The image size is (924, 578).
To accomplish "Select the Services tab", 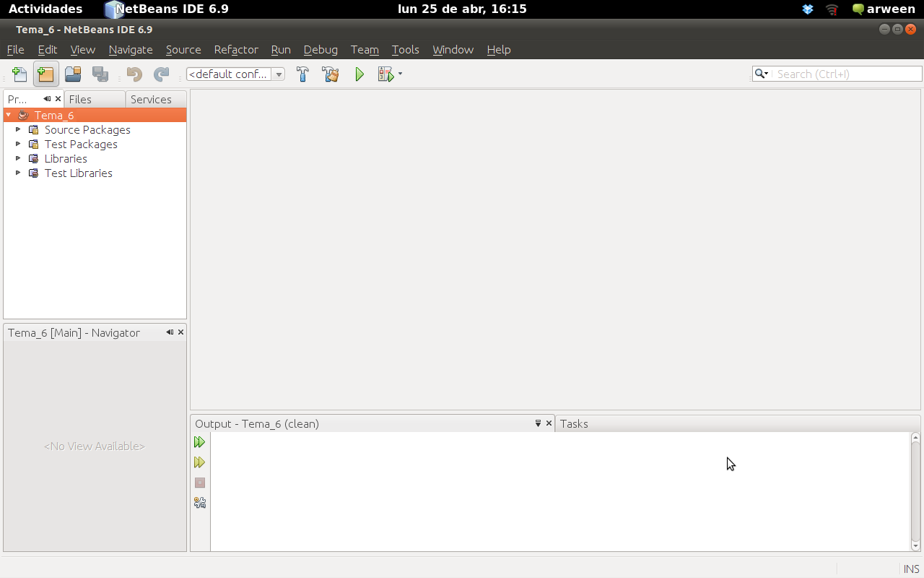I will pos(152,98).
